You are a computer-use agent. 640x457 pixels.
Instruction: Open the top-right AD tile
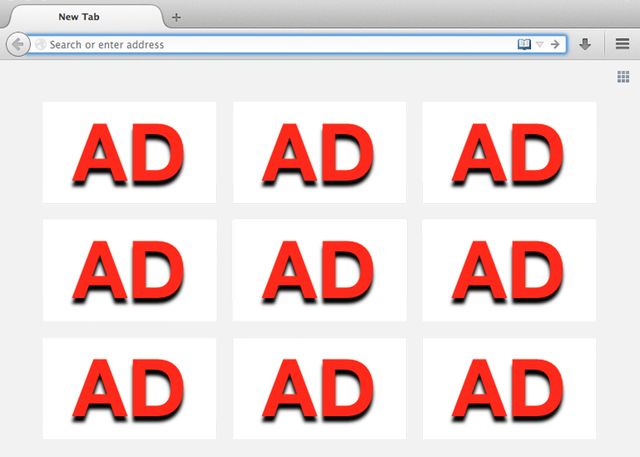click(x=509, y=152)
